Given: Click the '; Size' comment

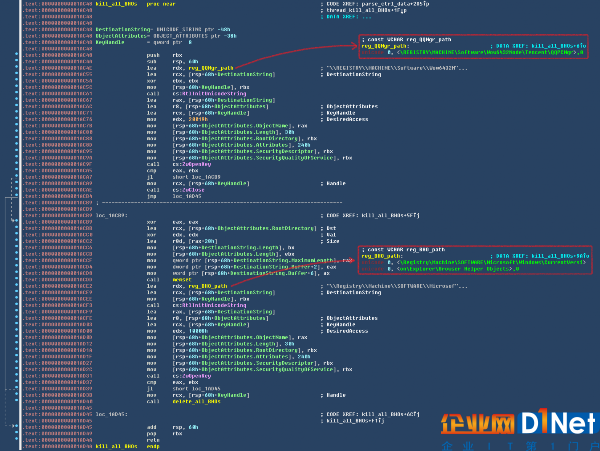Looking at the screenshot, I should [x=330, y=241].
